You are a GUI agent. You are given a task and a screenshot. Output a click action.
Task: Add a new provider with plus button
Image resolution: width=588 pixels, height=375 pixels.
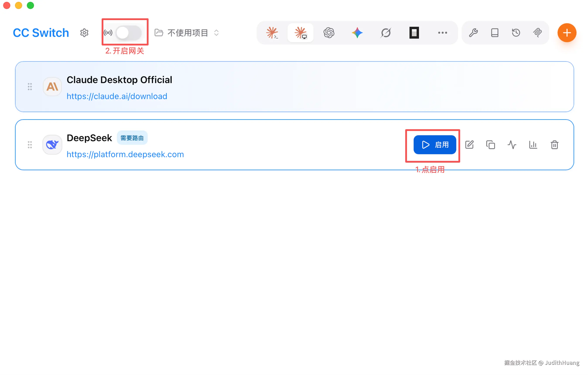[567, 33]
